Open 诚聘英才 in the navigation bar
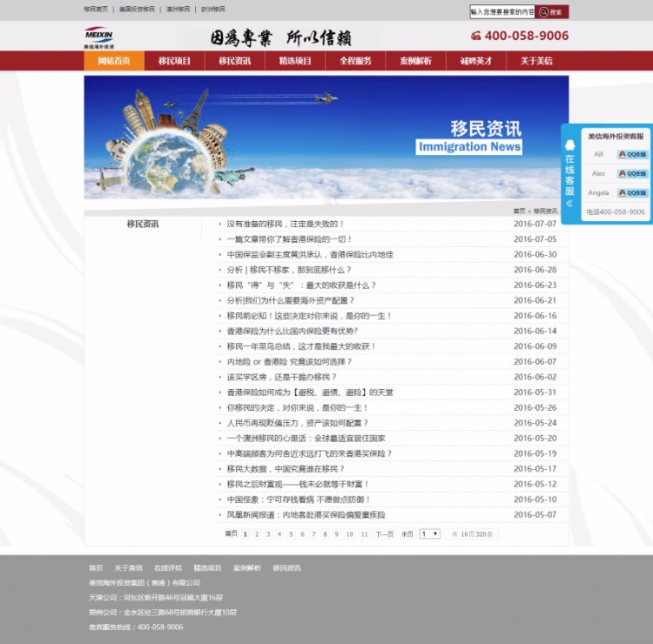 pyautogui.click(x=476, y=61)
